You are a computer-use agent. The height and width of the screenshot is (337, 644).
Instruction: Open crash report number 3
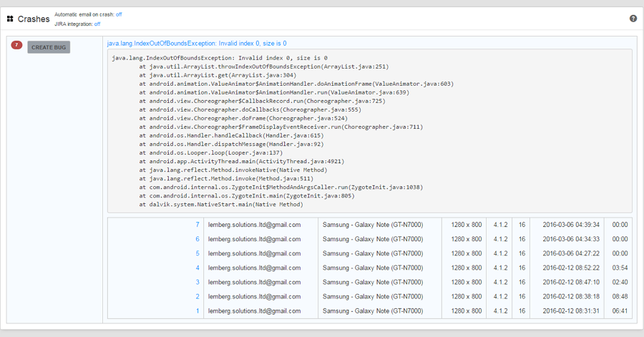click(197, 283)
